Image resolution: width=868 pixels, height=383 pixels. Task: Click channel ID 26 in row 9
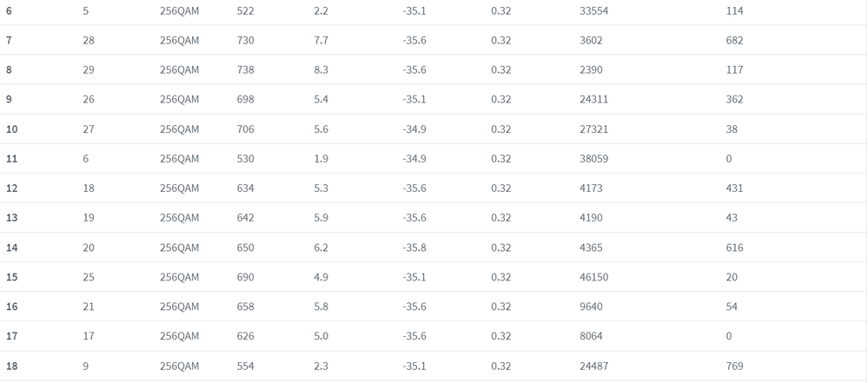pos(89,100)
